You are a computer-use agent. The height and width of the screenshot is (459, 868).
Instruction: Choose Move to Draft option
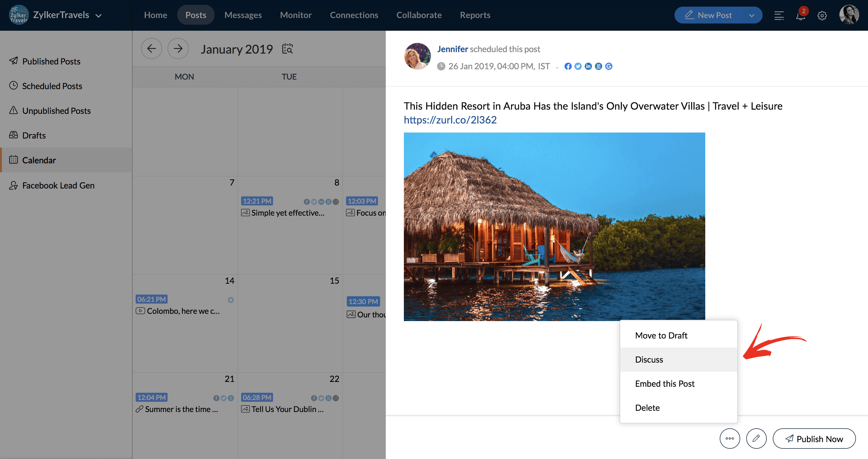(x=661, y=336)
